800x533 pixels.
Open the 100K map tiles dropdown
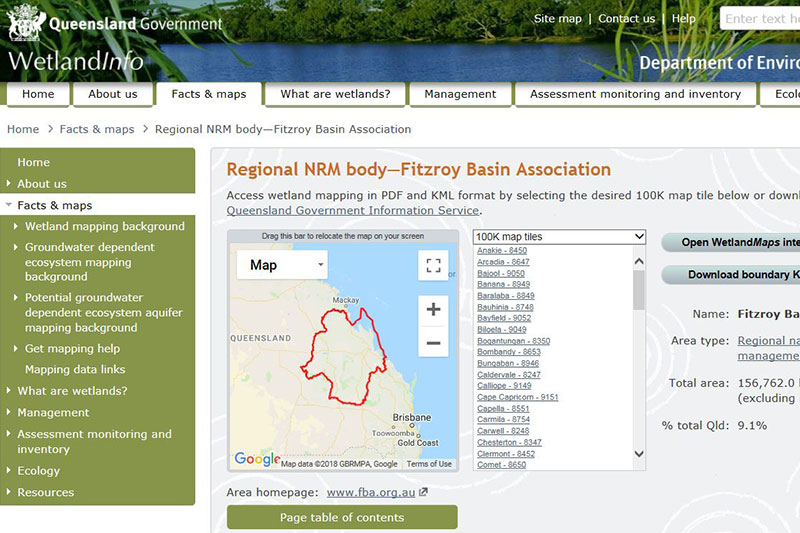[559, 237]
